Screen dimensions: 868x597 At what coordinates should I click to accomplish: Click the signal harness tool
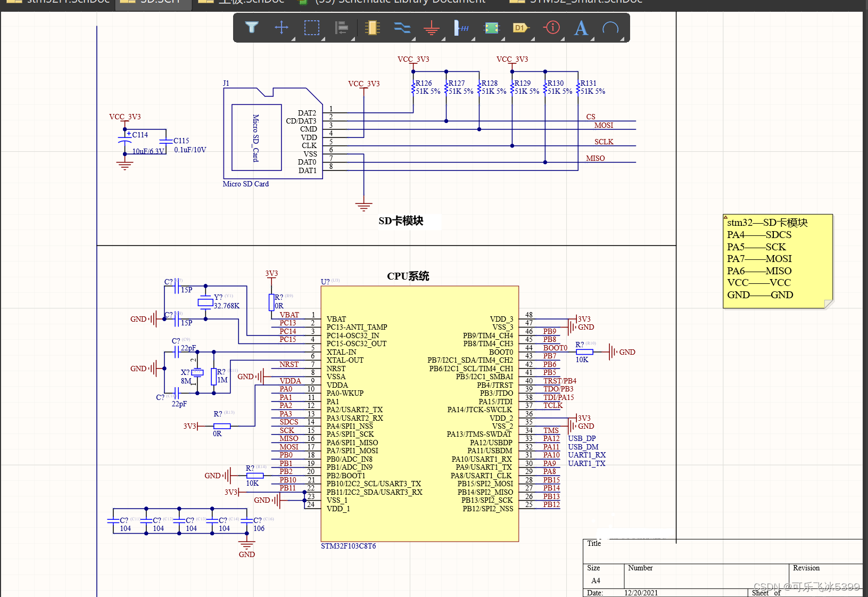[x=461, y=28]
